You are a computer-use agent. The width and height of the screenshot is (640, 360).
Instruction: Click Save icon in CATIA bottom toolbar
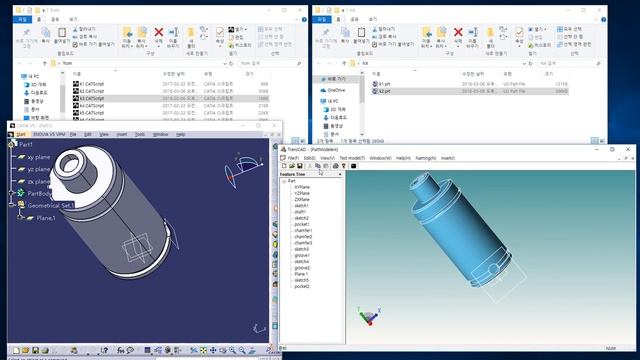36,350
